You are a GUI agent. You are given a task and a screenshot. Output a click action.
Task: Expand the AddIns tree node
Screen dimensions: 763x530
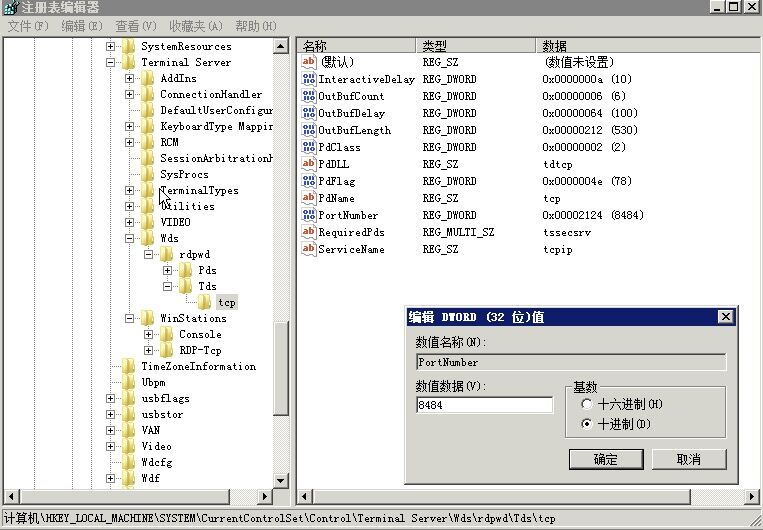[x=130, y=78]
